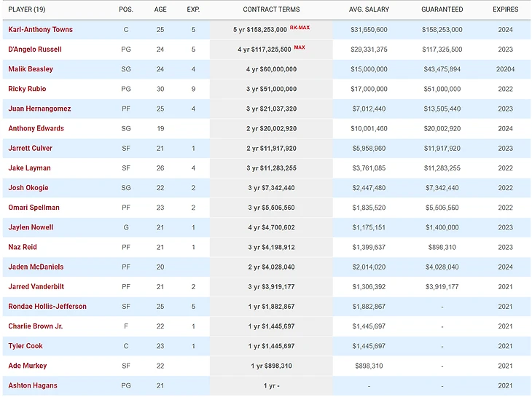This screenshot has height=397, width=532.
Task: Sort by the Expires column header
Action: point(505,9)
